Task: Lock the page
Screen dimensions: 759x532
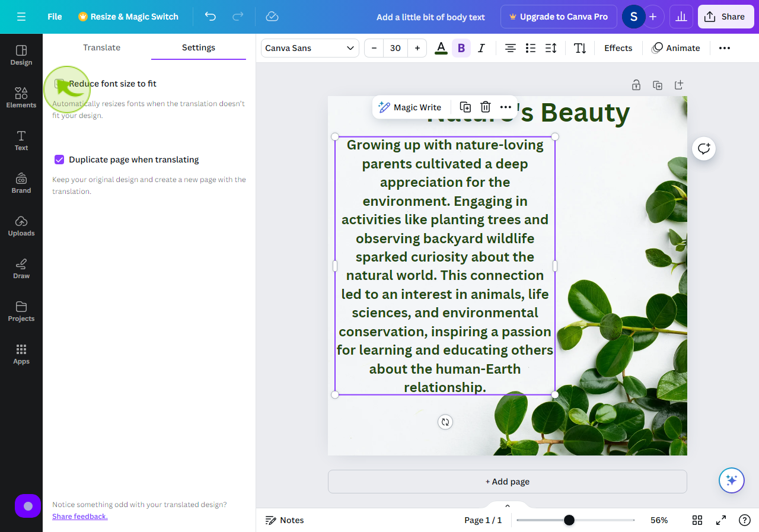Action: click(636, 85)
